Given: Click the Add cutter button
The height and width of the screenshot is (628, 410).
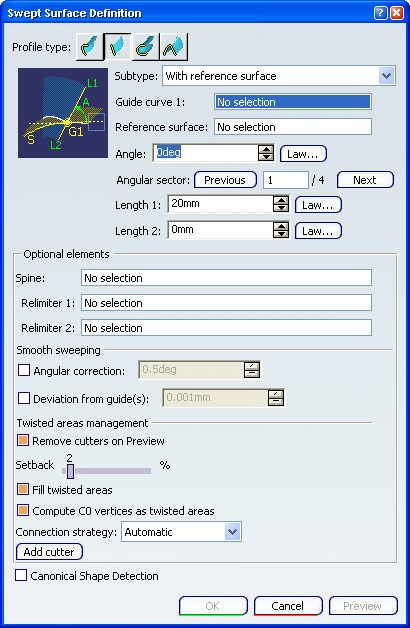Looking at the screenshot, I should (x=49, y=552).
